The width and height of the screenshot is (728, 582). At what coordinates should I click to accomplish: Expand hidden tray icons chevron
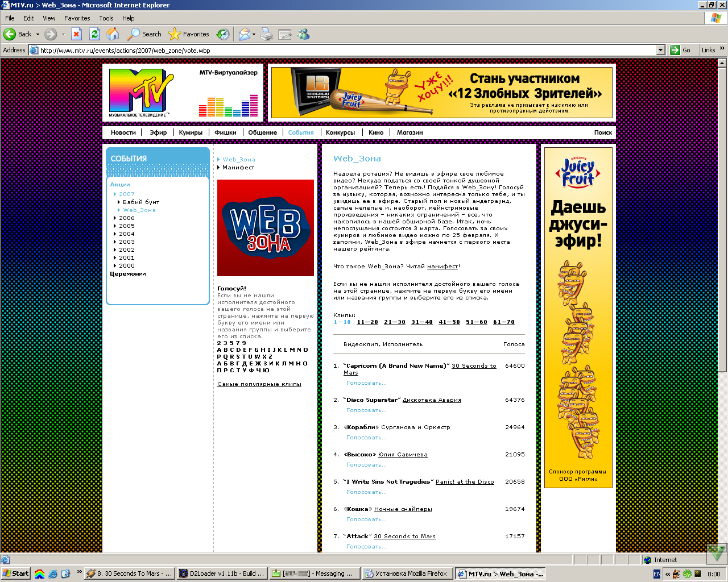click(668, 574)
